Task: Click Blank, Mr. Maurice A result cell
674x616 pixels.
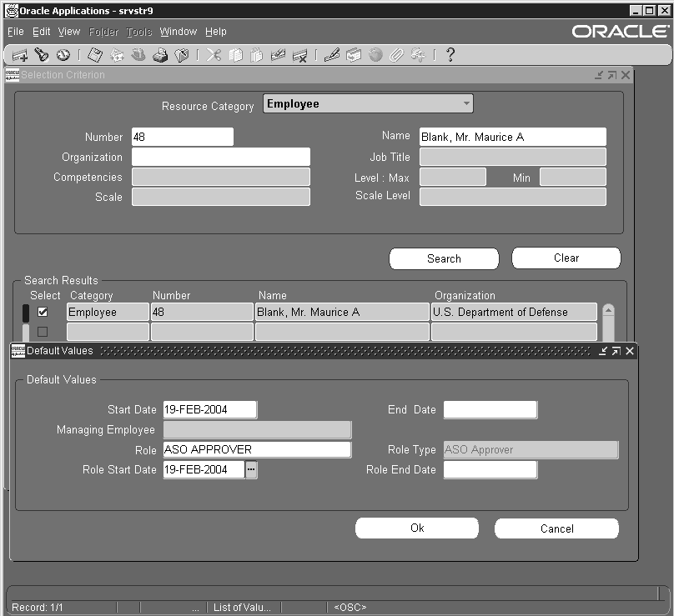Action: pos(342,312)
